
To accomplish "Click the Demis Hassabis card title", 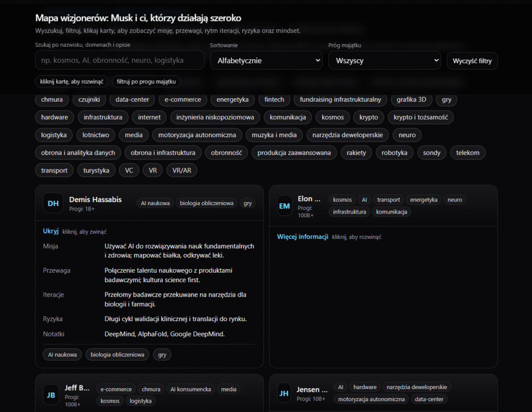I will tap(96, 200).
